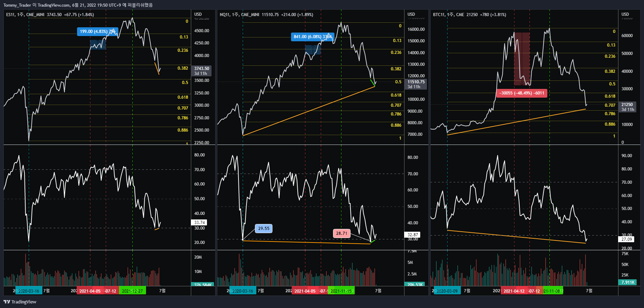Click the 206.53K volume label
Image resolution: width=644 pixels, height=308 pixels.
[415, 285]
